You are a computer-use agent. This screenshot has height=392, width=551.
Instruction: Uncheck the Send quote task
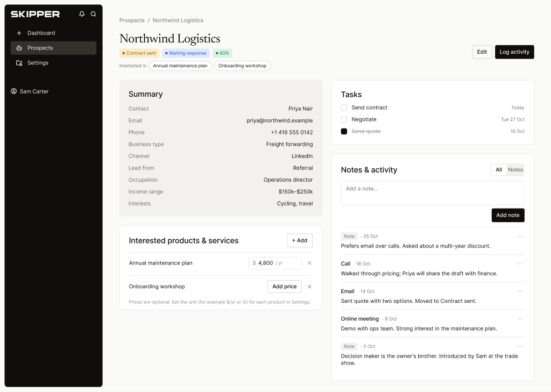click(x=344, y=131)
